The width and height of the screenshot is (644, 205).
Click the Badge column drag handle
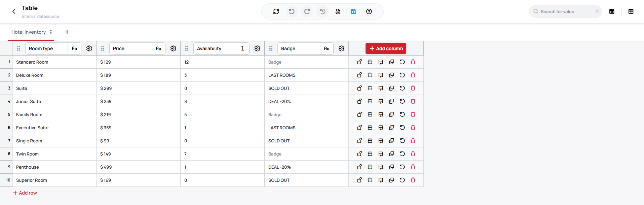pos(271,48)
